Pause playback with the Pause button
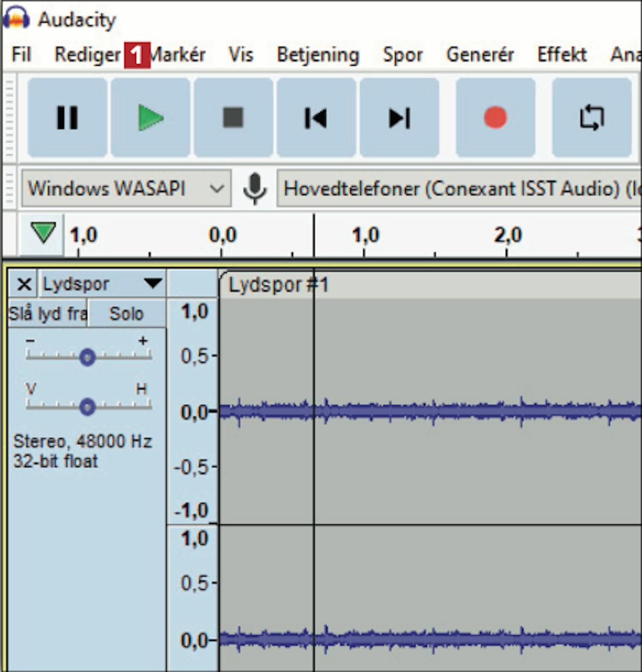 67,118
